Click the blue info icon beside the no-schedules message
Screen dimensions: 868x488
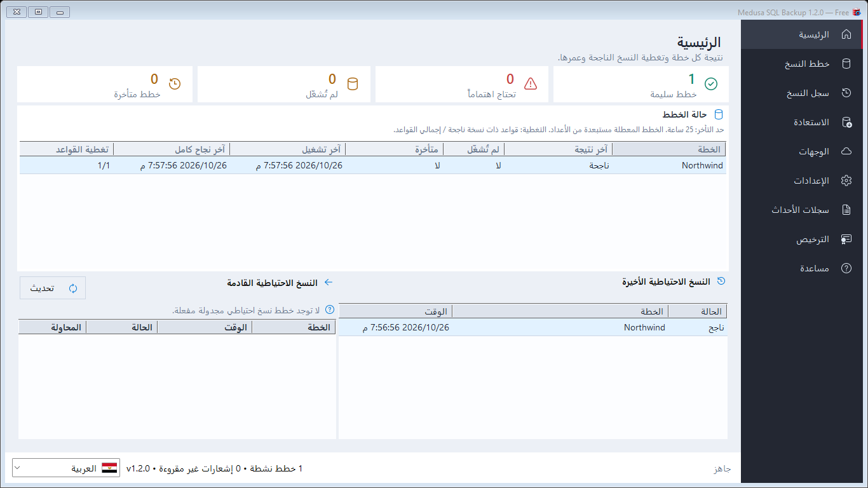coord(330,310)
